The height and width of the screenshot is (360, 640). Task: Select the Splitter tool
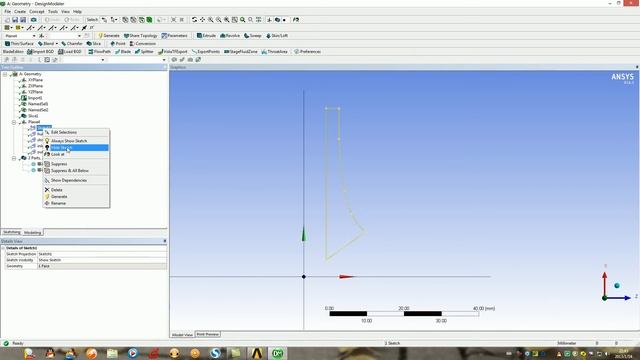coord(144,51)
